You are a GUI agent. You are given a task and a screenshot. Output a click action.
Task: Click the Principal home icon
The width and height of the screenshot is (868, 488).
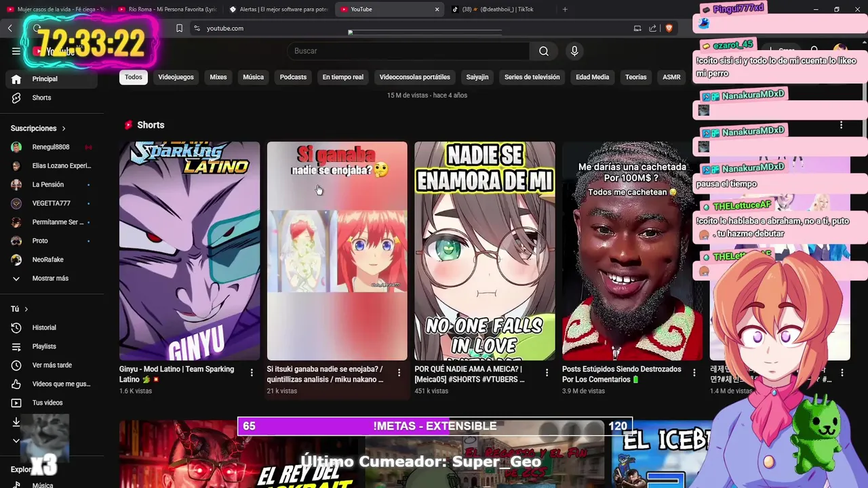(x=17, y=79)
